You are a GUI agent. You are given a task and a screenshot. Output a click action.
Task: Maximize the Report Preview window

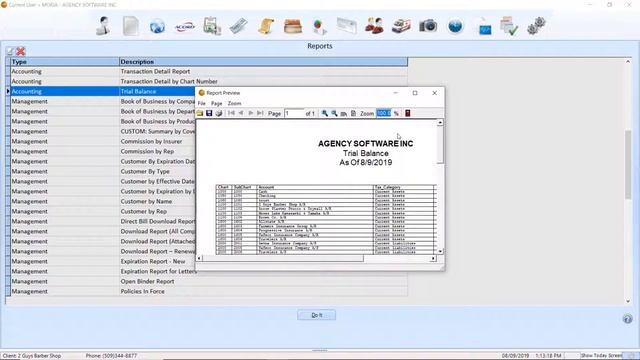point(415,93)
